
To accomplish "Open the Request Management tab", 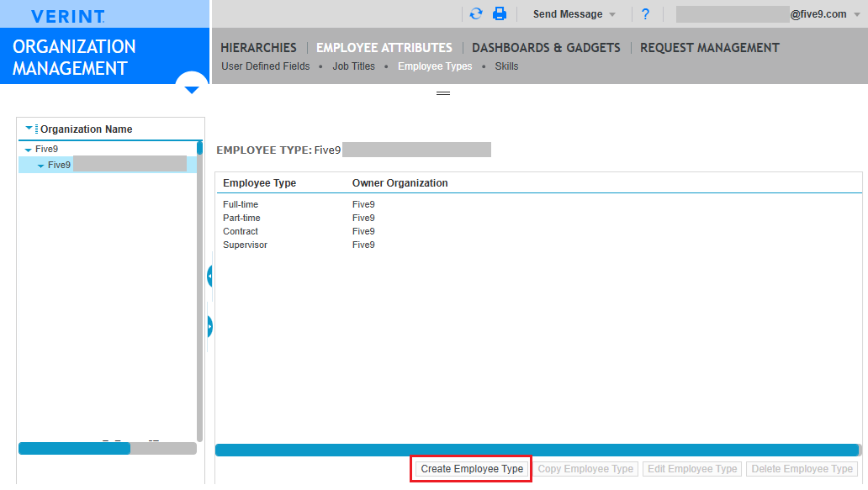I will click(710, 48).
